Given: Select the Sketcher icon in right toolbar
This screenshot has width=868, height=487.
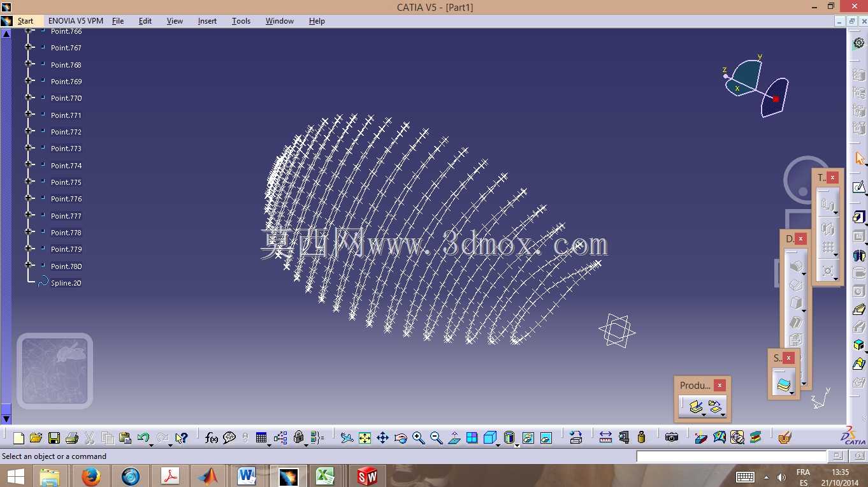Looking at the screenshot, I should tap(858, 187).
